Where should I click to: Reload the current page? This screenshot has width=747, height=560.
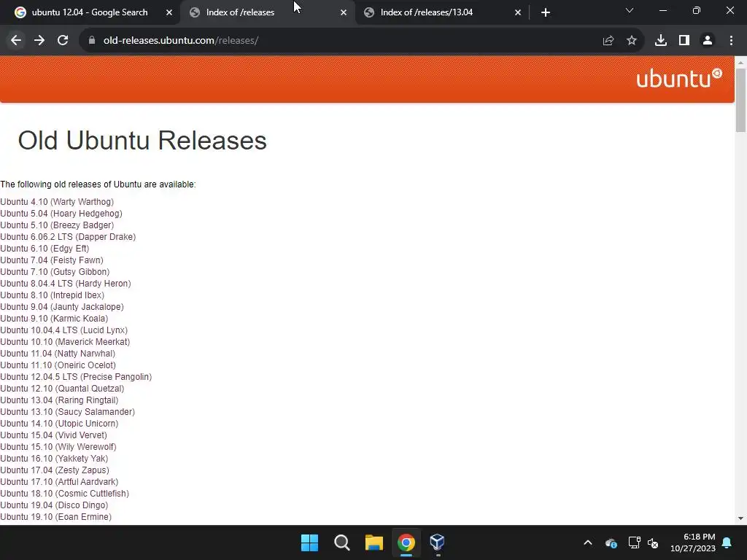[x=63, y=41]
